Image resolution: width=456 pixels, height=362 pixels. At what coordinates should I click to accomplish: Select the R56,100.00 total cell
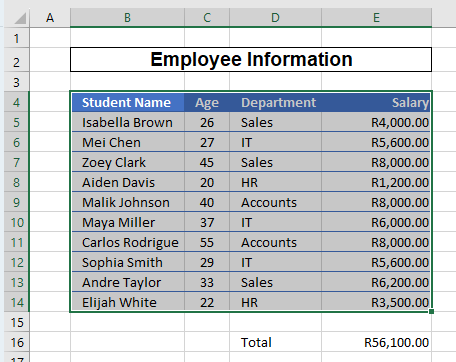[x=376, y=342]
